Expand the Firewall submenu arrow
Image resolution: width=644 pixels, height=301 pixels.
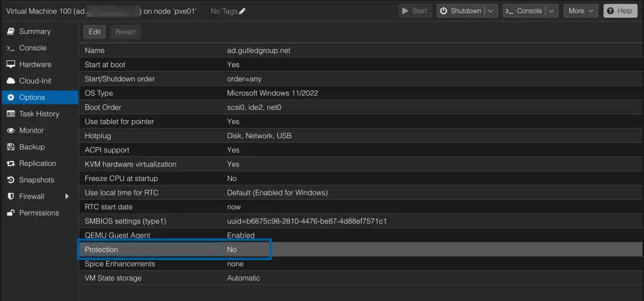(x=67, y=196)
